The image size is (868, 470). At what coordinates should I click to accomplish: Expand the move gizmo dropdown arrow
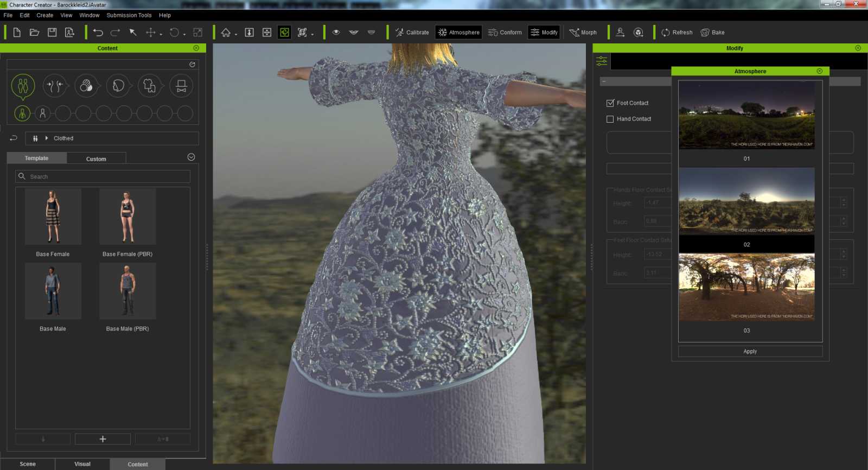(161, 34)
